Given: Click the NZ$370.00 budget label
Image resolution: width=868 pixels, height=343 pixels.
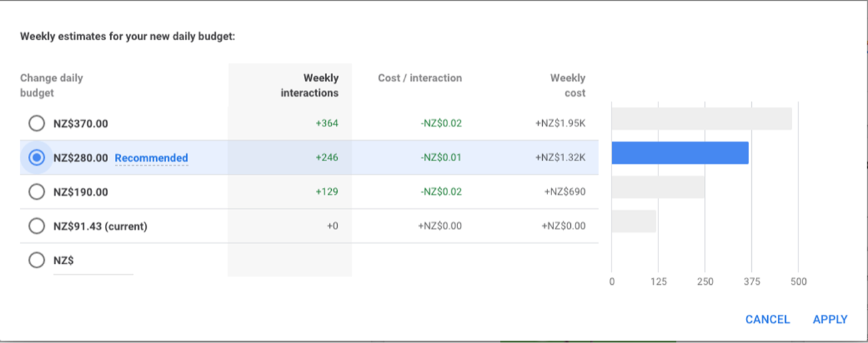Looking at the screenshot, I should point(81,124).
